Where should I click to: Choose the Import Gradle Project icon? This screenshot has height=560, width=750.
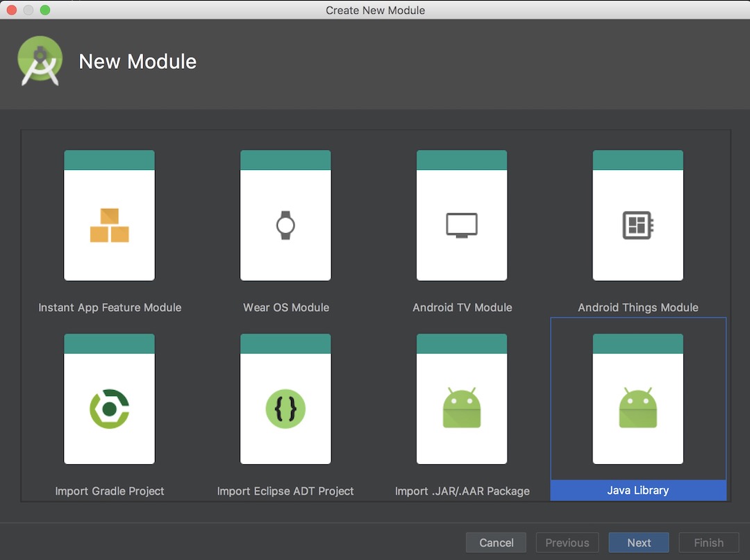click(110, 409)
